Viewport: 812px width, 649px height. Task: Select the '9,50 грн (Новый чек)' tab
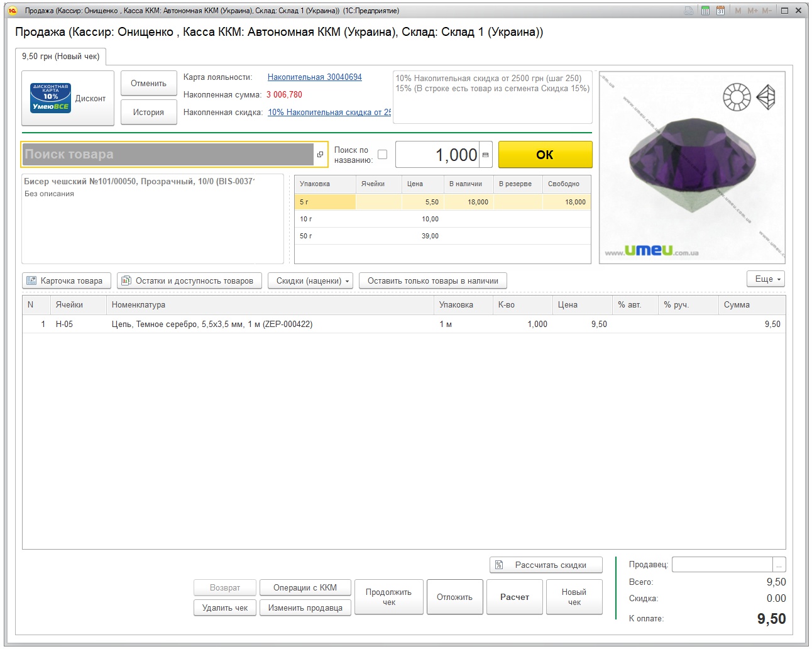60,57
